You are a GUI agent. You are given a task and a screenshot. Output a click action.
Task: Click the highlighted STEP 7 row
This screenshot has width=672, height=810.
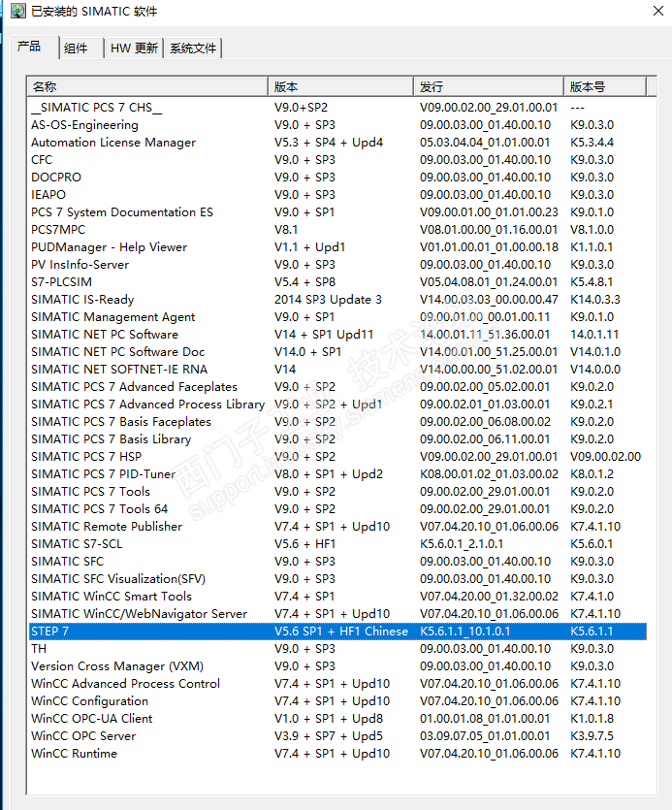(x=337, y=632)
